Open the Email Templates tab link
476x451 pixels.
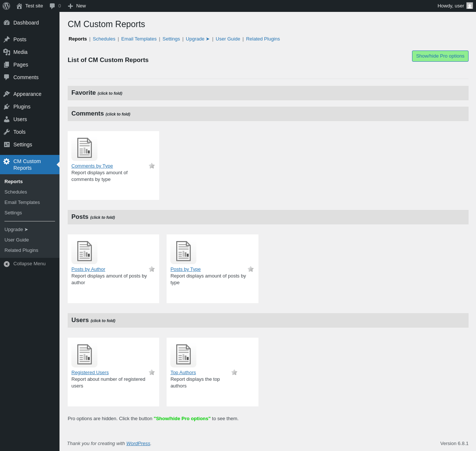point(139,39)
